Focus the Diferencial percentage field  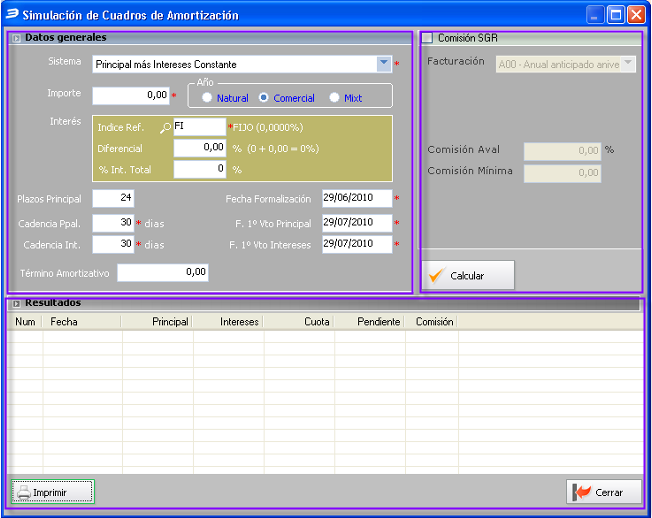tap(199, 148)
